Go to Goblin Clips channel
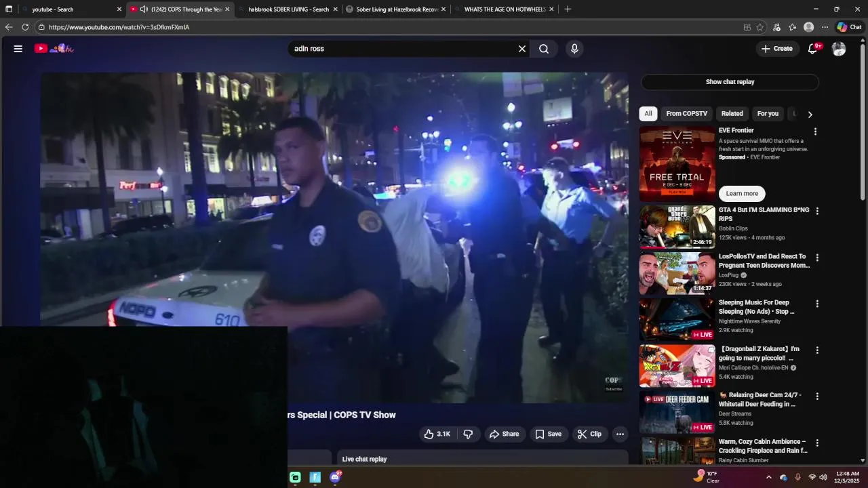 733,228
